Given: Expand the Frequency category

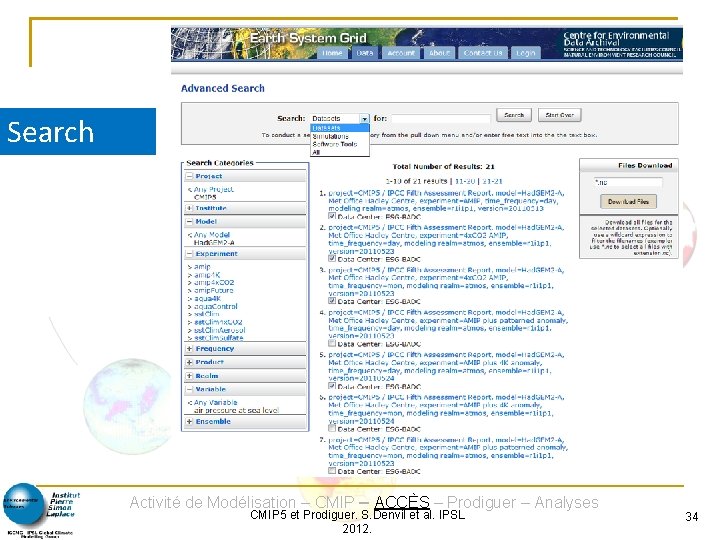Looking at the screenshot, I should tap(189, 349).
